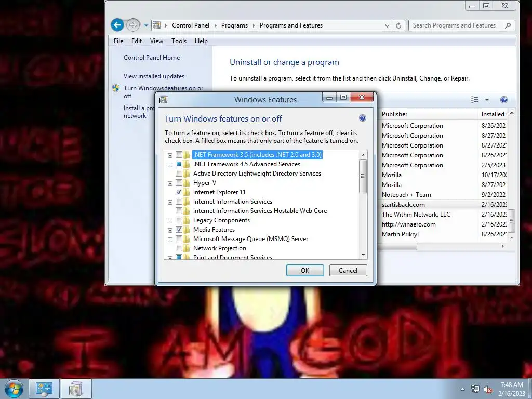Click Control Panel taskbar icon
Screen dimensions: 532x399
click(44, 389)
